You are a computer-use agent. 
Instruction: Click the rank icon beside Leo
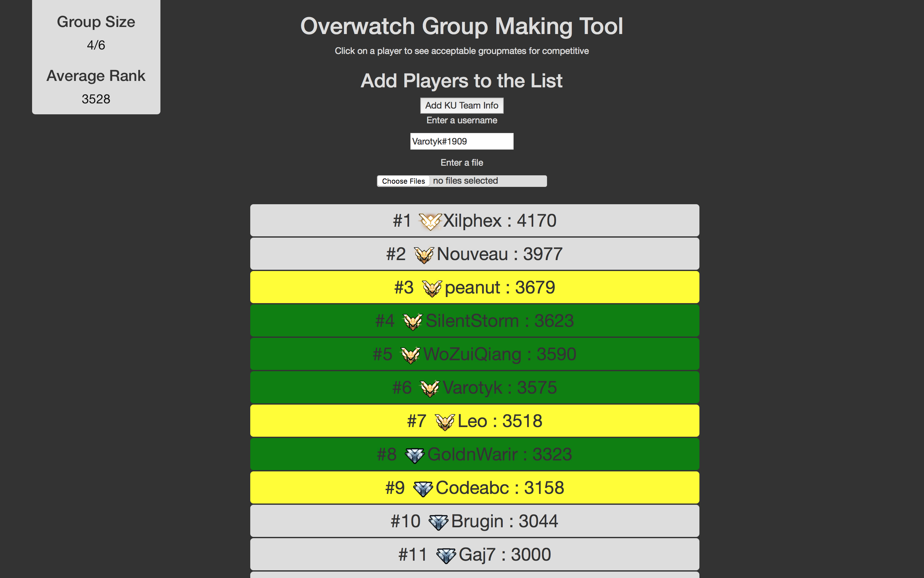tap(445, 422)
